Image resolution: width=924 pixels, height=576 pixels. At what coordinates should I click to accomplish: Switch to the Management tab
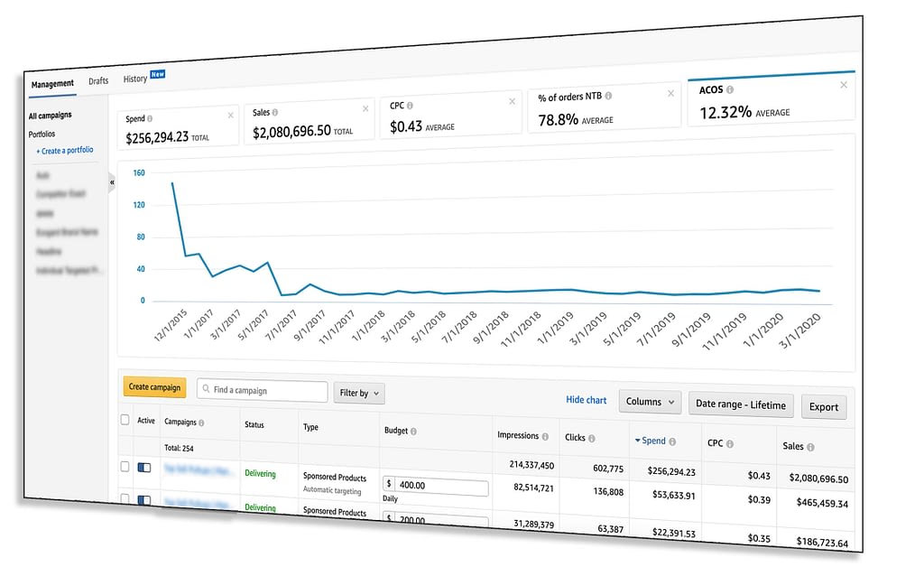point(52,84)
